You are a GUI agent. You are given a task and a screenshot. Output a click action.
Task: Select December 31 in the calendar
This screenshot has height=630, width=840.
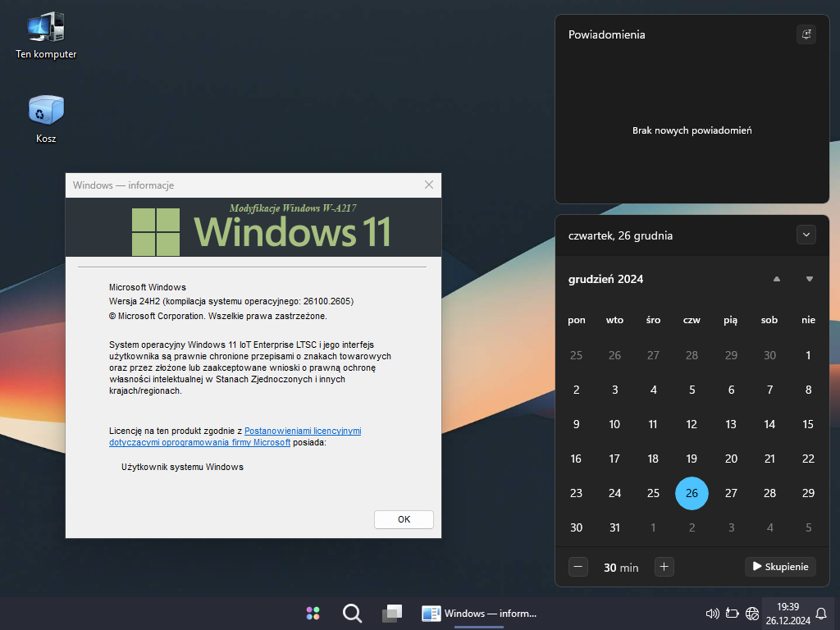coord(614,527)
